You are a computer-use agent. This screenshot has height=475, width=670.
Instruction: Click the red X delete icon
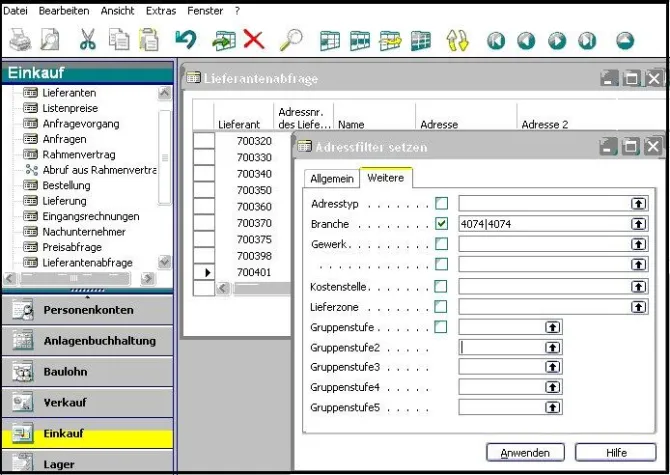(x=254, y=40)
